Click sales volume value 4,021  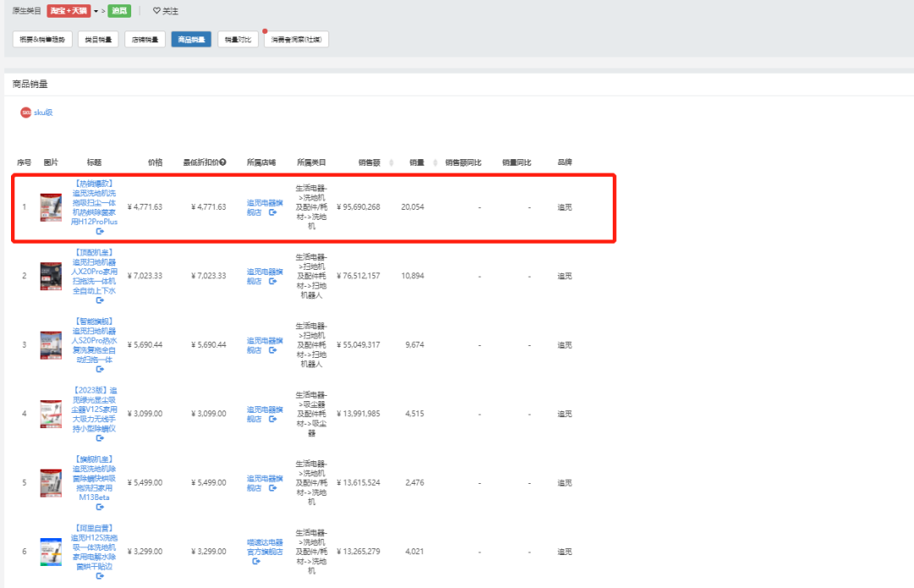coord(415,552)
